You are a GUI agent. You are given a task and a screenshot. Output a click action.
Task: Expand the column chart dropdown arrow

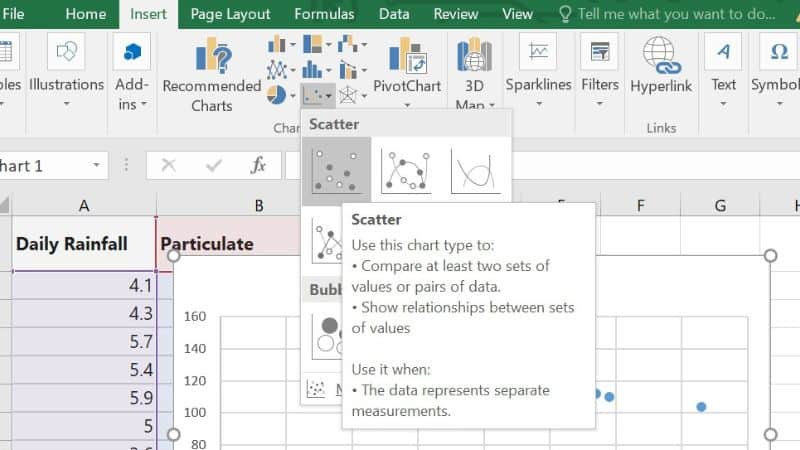pyautogui.click(x=293, y=44)
